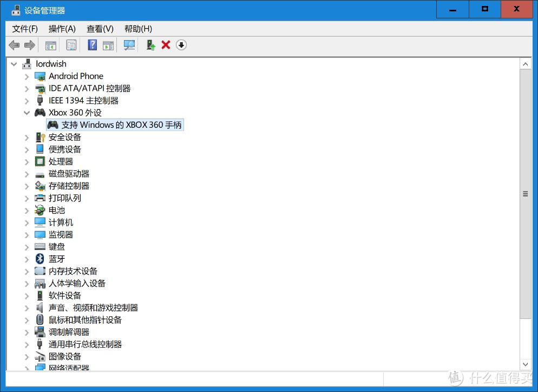Click the scrollbar up arrow
Screen dimensions: 538x392
click(526, 64)
